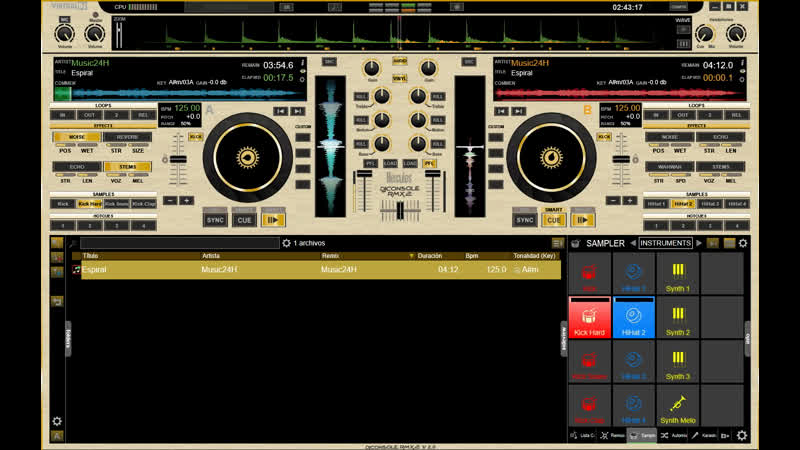Click the gold CUE button on deck B

[554, 220]
